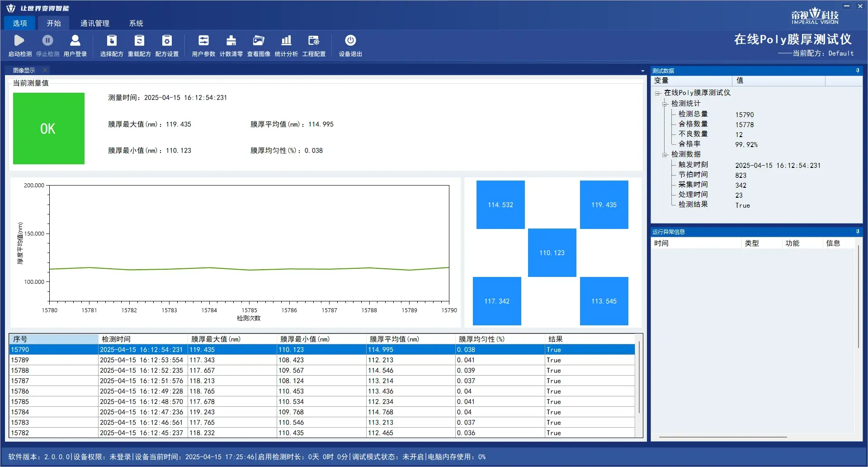Image resolution: width=868 pixels, height=467 pixels.
Task: Collapse the 在线Poly膜厚测试仪 tree node
Action: (658, 93)
